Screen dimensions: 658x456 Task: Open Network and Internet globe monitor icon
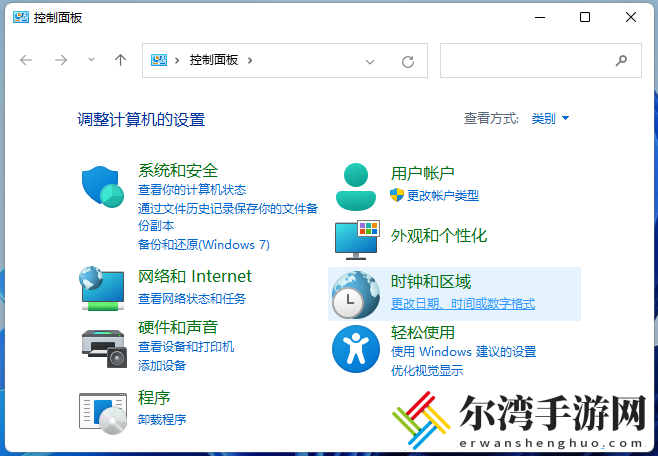102,288
